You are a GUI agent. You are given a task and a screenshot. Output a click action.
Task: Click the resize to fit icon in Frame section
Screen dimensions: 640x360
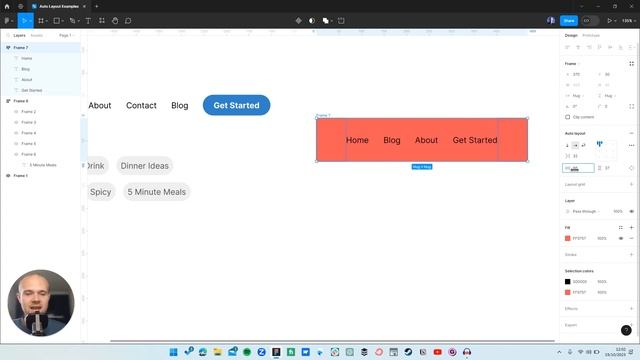click(631, 64)
